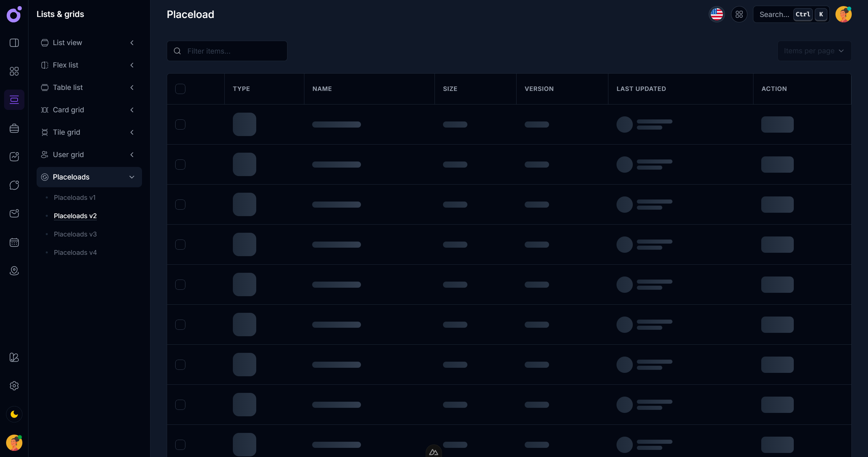Open the US flag language selector
This screenshot has width=868, height=457.
tap(716, 14)
